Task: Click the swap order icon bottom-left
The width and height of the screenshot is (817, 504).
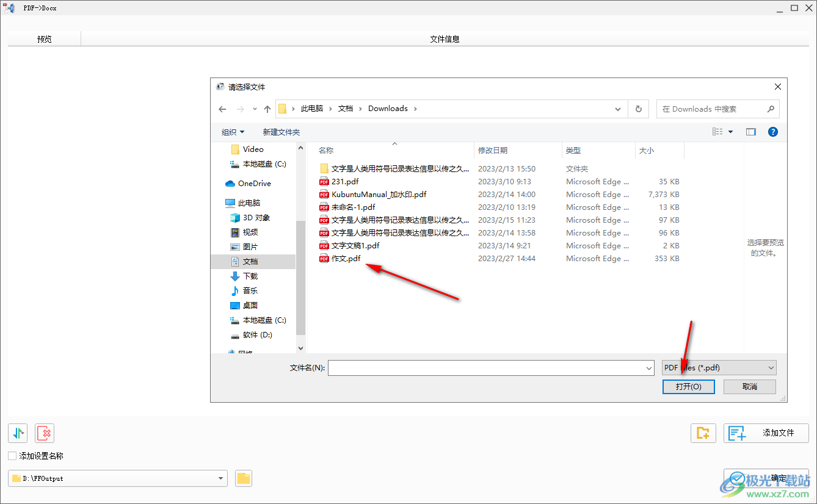Action: tap(18, 433)
